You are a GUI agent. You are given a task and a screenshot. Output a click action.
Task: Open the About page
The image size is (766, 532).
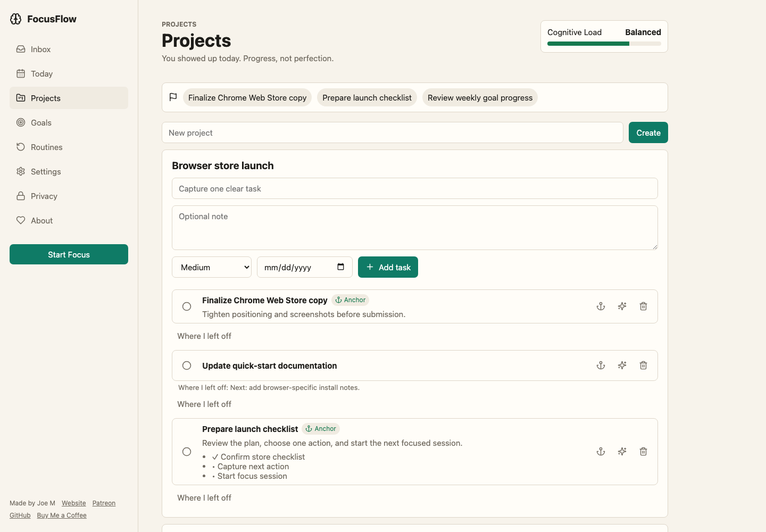[x=69, y=220]
